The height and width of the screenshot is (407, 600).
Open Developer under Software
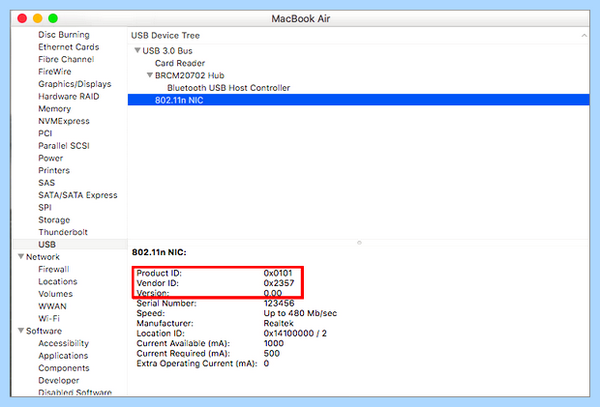(x=59, y=380)
